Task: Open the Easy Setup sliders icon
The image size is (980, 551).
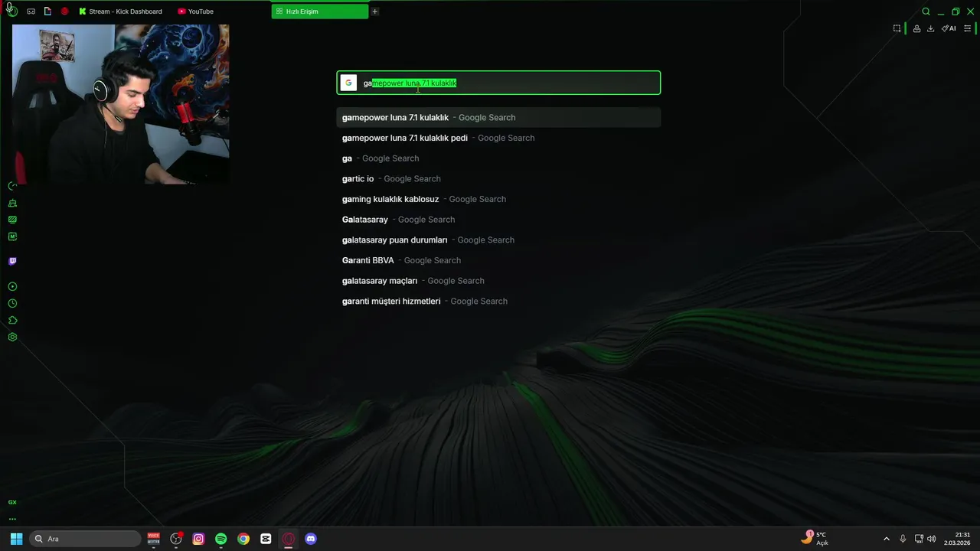Action: (967, 28)
